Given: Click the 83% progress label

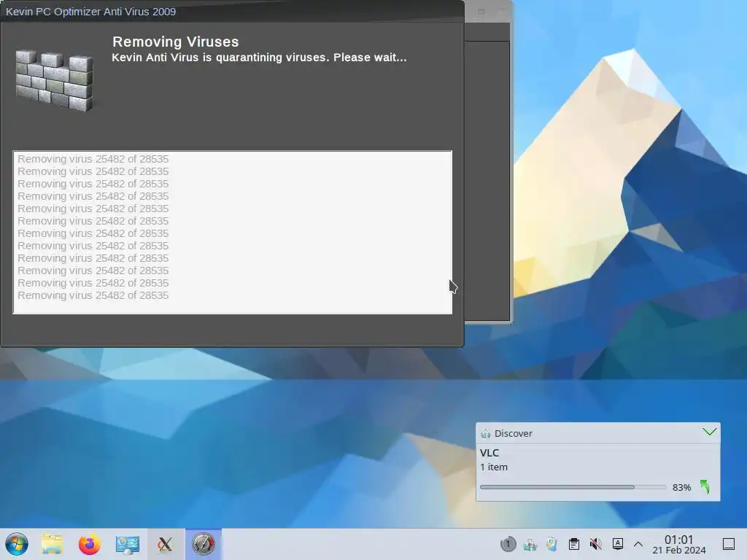Looking at the screenshot, I should pyautogui.click(x=681, y=487).
